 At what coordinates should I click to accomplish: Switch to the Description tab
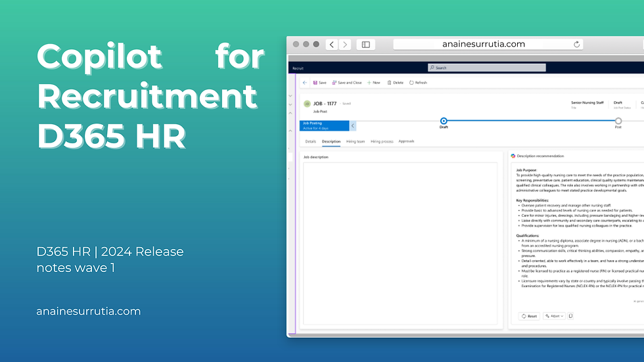pos(331,142)
